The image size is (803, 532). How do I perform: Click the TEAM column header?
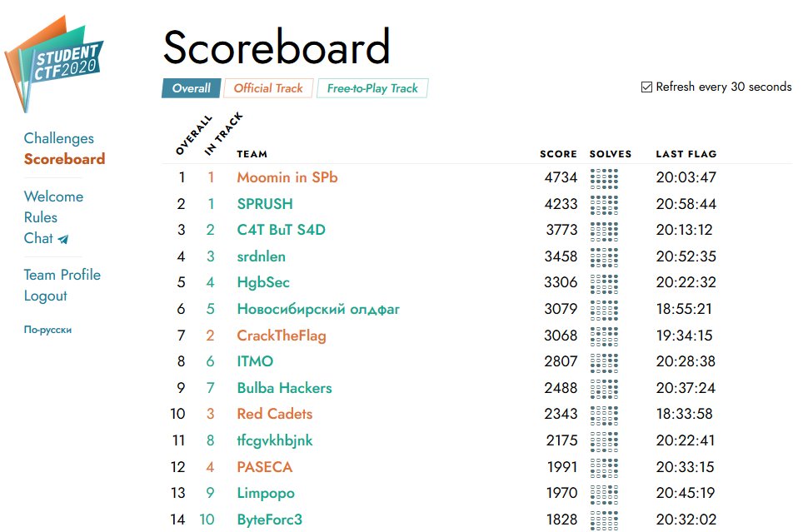click(x=252, y=154)
